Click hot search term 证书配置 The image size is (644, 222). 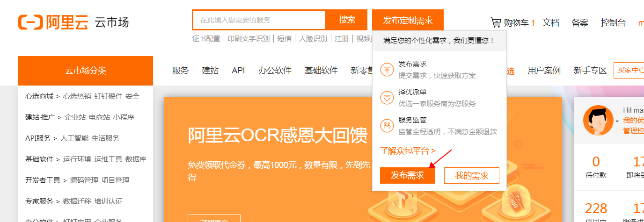click(206, 39)
